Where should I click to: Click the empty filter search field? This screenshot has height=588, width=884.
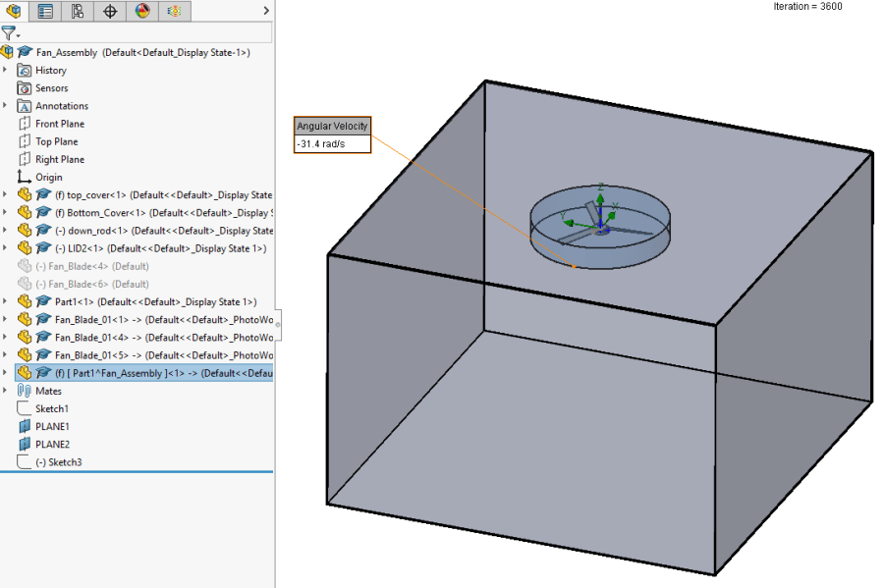[146, 32]
